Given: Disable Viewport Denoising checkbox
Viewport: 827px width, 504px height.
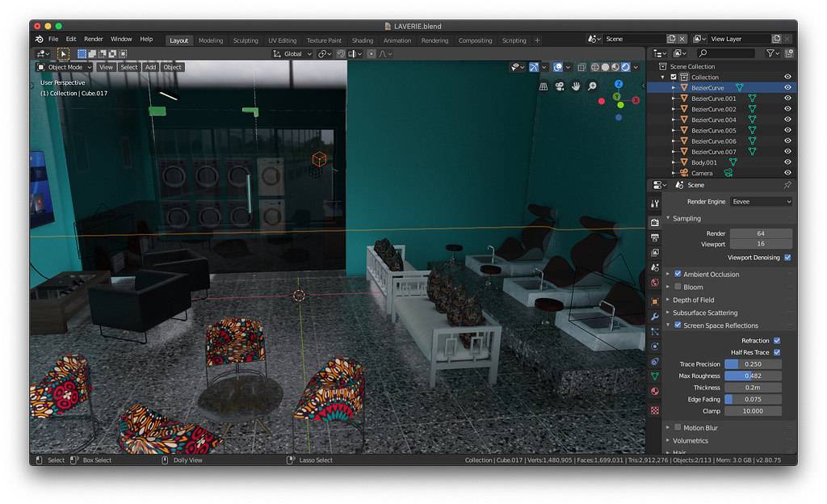Looking at the screenshot, I should [x=787, y=258].
